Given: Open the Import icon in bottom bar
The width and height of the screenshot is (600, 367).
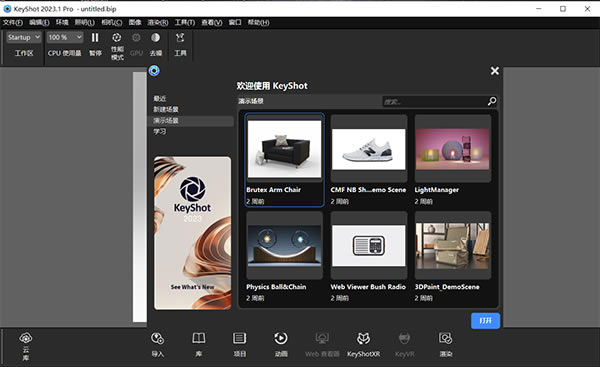Looking at the screenshot, I should pyautogui.click(x=157, y=338).
